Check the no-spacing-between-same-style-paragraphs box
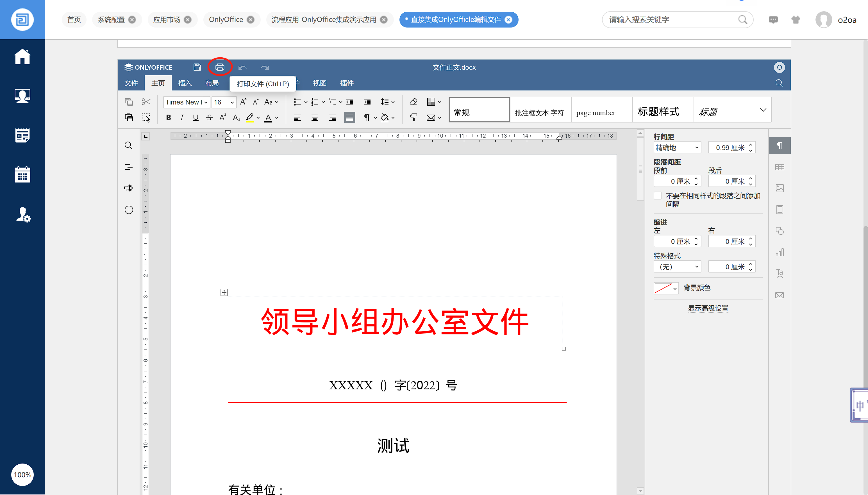 (x=658, y=196)
